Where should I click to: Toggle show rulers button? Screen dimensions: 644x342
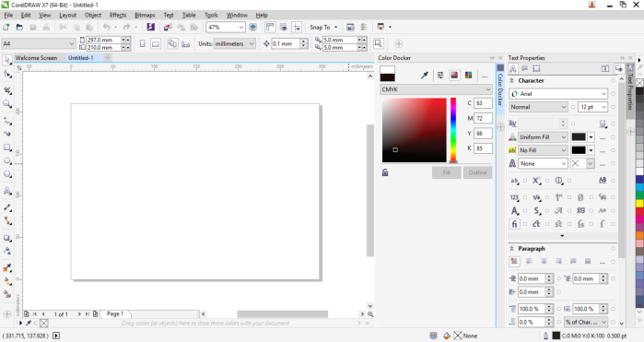point(270,27)
